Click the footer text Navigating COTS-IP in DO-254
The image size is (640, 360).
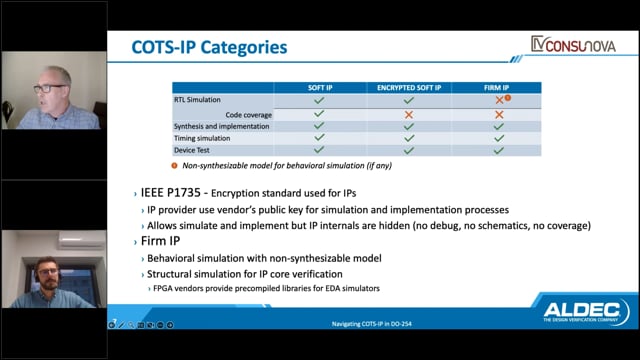tap(371, 324)
